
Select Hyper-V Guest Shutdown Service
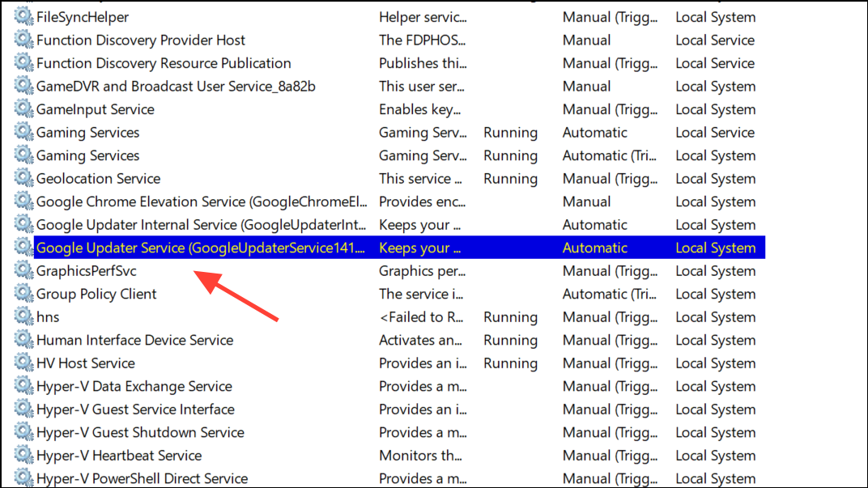coord(140,432)
